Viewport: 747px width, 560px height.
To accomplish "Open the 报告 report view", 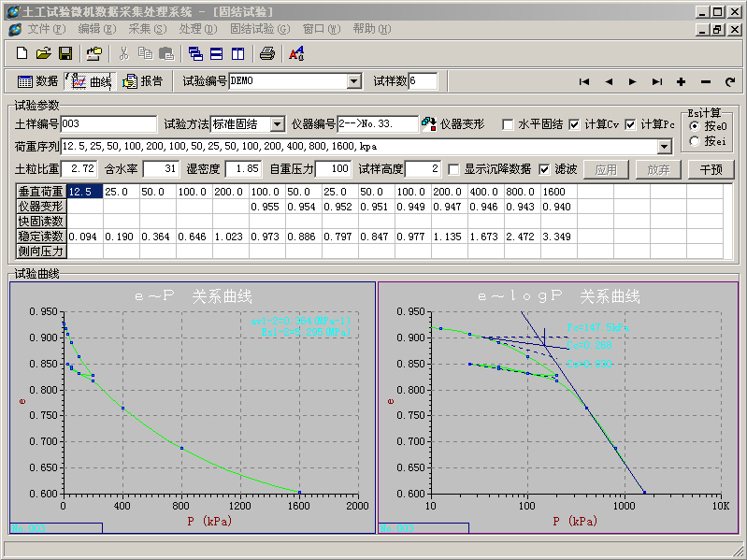I will pos(143,81).
